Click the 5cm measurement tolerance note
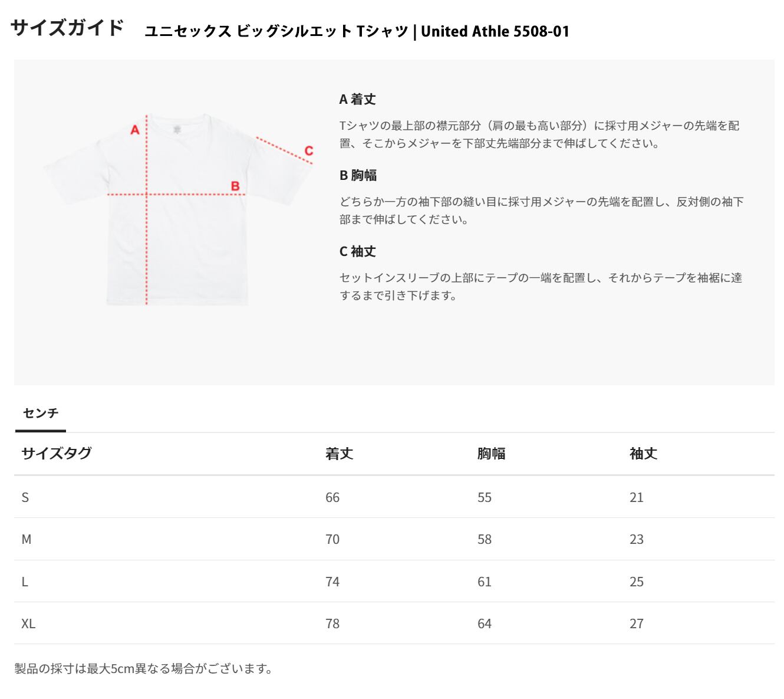 [x=144, y=668]
